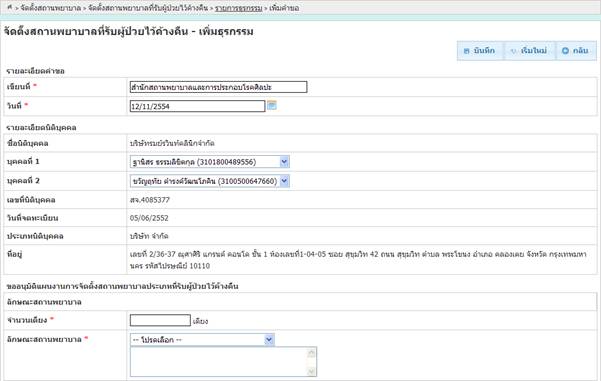
Task: Focus the เขียนที่ text field
Action: pyautogui.click(x=218, y=87)
